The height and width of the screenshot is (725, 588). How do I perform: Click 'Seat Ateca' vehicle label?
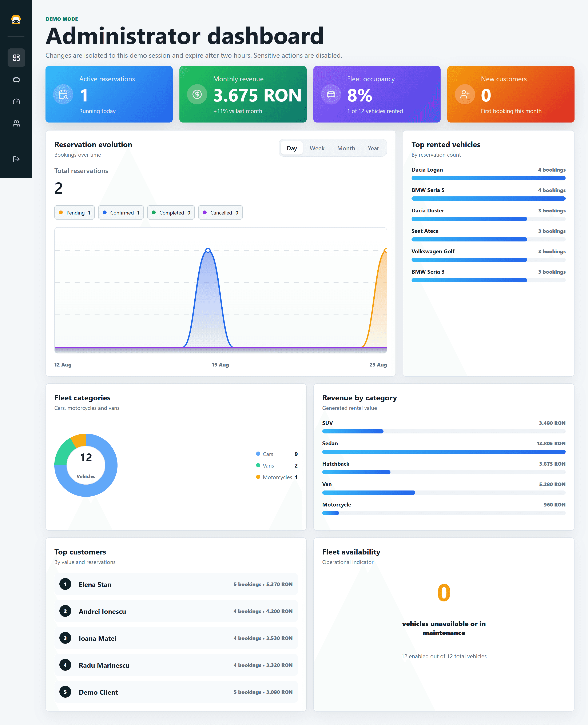coord(425,231)
